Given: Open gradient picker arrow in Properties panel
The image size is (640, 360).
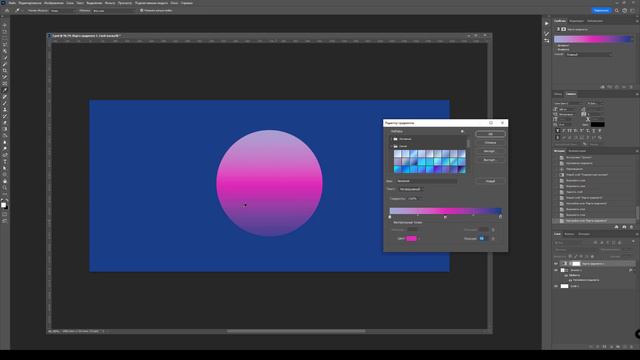Looking at the screenshot, I should point(633,39).
